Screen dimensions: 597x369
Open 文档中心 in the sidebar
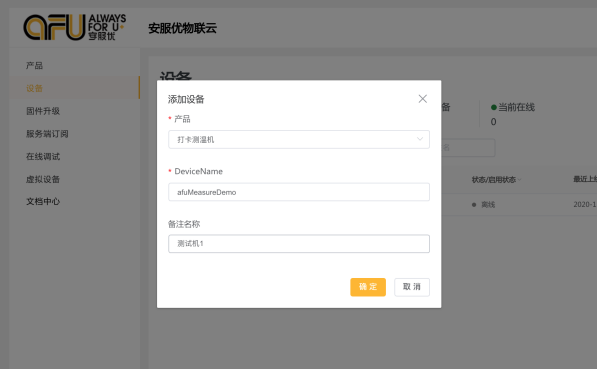point(43,201)
